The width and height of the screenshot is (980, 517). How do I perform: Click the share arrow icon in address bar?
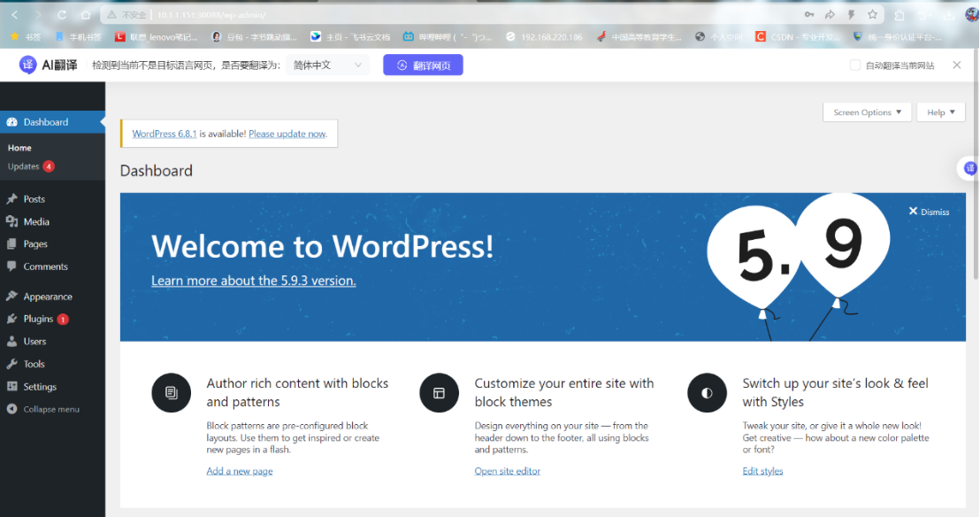pos(830,14)
